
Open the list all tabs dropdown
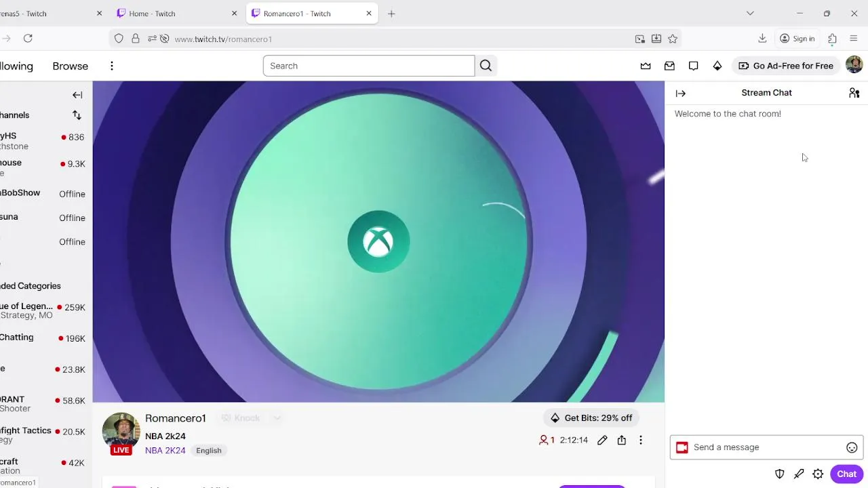(750, 14)
